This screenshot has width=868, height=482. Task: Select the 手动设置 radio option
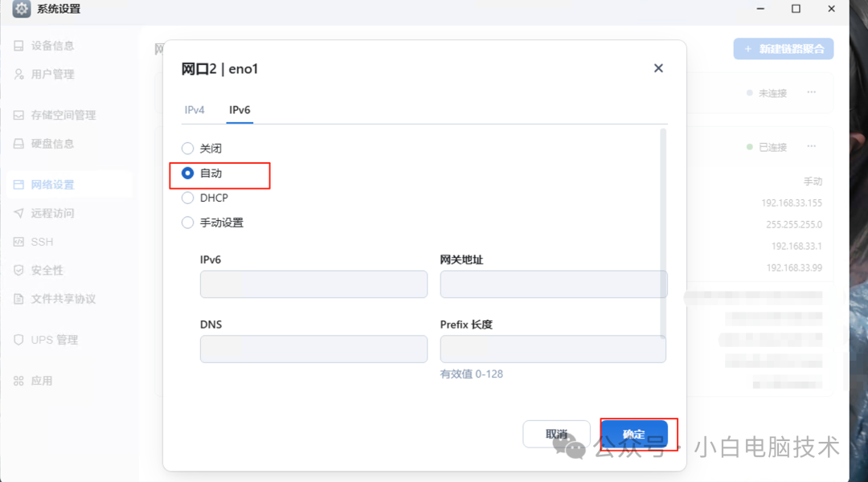(189, 223)
